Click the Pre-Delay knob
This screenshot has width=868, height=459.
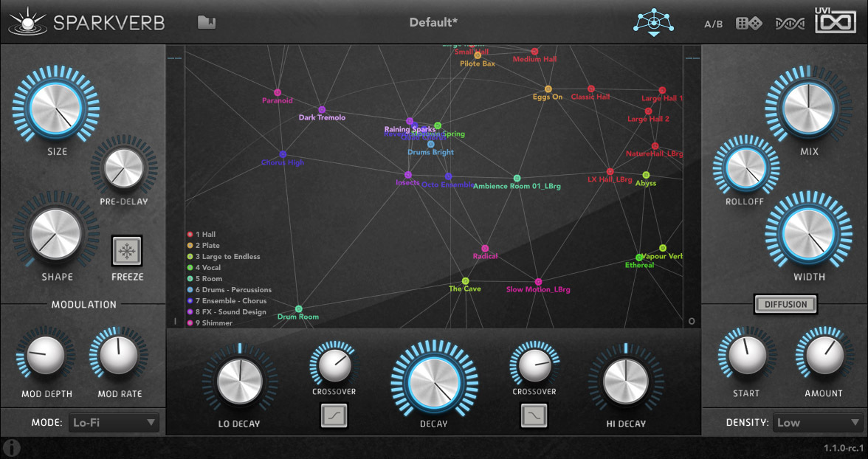pos(123,168)
